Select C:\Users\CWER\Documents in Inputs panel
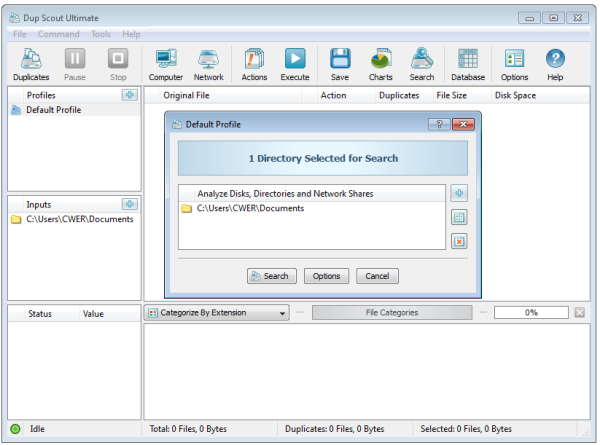This screenshot has width=600, height=445. coord(75,219)
